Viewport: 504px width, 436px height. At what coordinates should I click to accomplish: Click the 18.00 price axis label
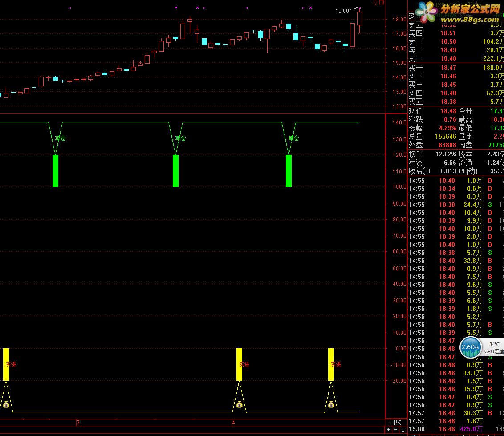click(x=399, y=19)
